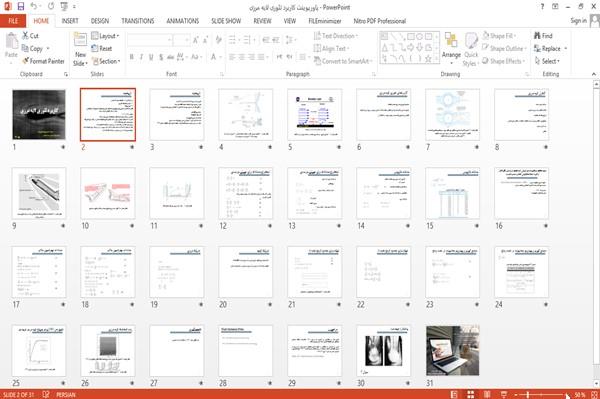Click the Sign in link
Screen dimensions: 600x399
tap(578, 21)
